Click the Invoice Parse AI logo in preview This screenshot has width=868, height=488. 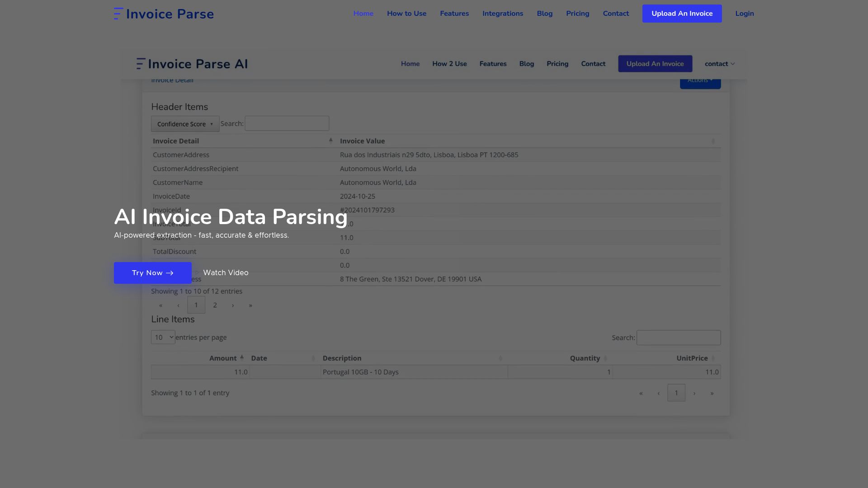tap(192, 64)
